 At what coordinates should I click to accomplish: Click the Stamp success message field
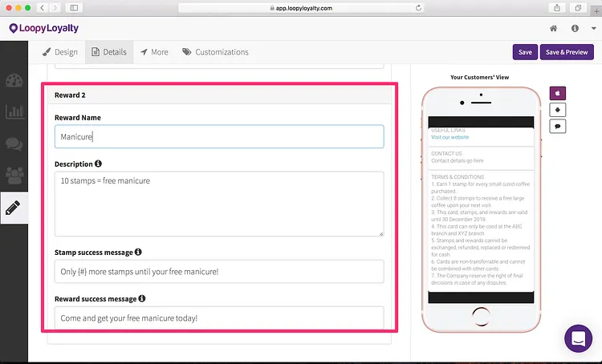(219, 272)
